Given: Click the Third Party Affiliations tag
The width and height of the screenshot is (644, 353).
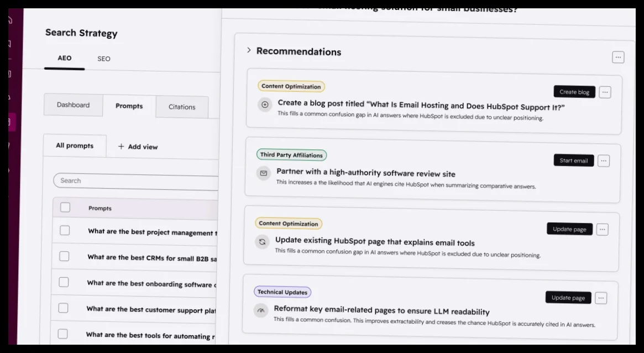Looking at the screenshot, I should coord(292,155).
